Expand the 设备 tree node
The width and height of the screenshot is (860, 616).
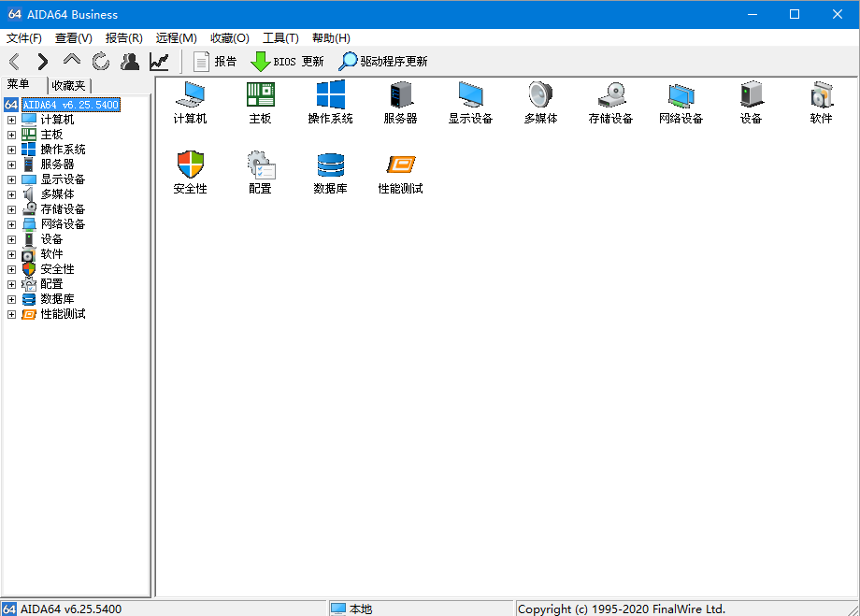[11, 239]
